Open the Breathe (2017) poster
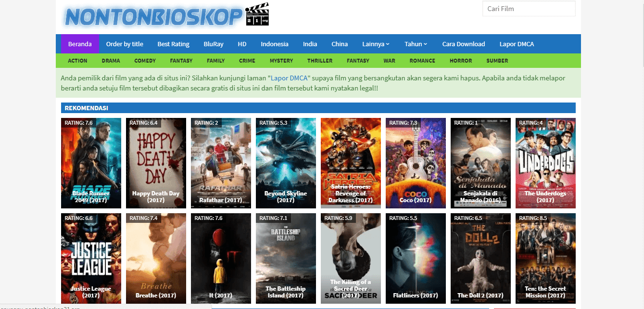 (x=156, y=258)
